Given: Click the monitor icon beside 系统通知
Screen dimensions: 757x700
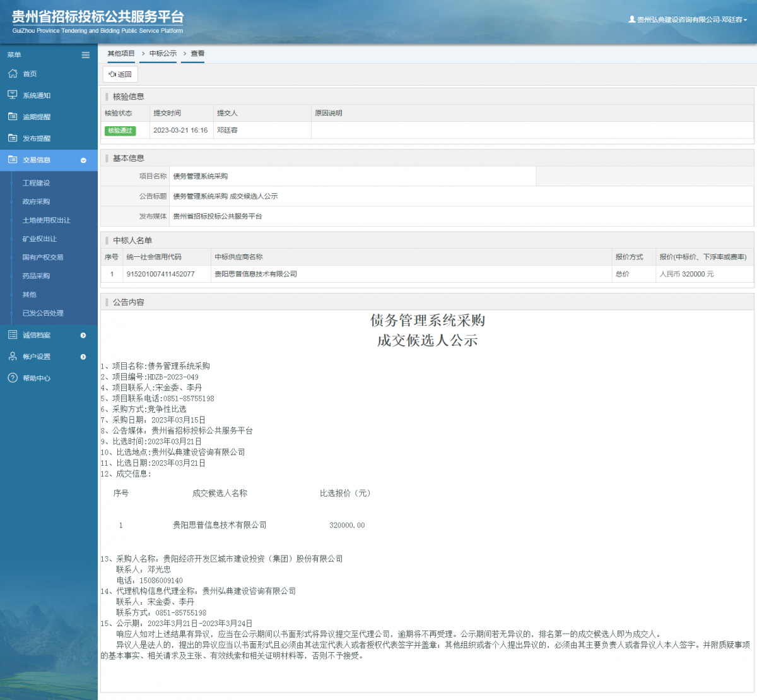Looking at the screenshot, I should coord(13,95).
